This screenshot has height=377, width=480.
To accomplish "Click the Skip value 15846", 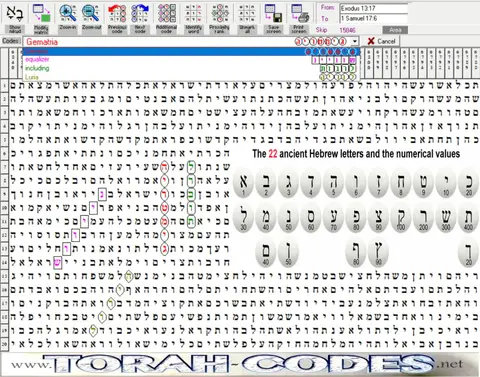I will (x=347, y=30).
